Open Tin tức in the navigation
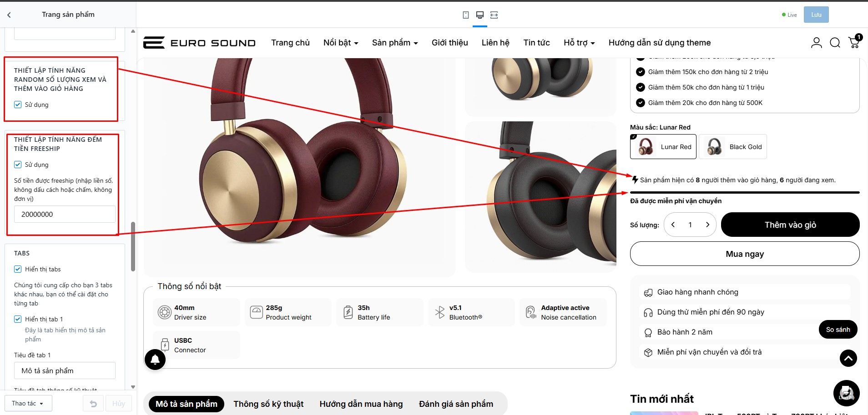868x415 pixels. coord(536,43)
